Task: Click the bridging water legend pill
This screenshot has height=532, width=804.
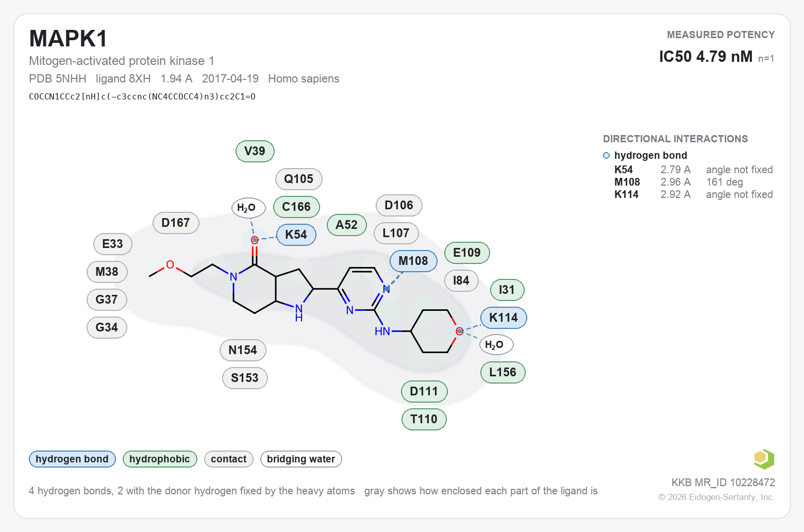Action: [x=301, y=459]
